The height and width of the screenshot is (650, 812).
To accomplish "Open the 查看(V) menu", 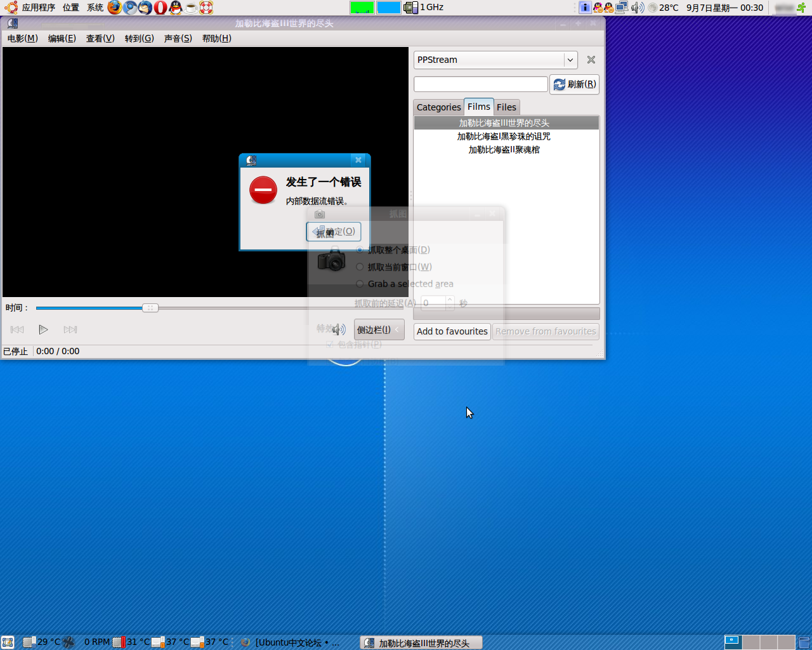I will pos(100,38).
